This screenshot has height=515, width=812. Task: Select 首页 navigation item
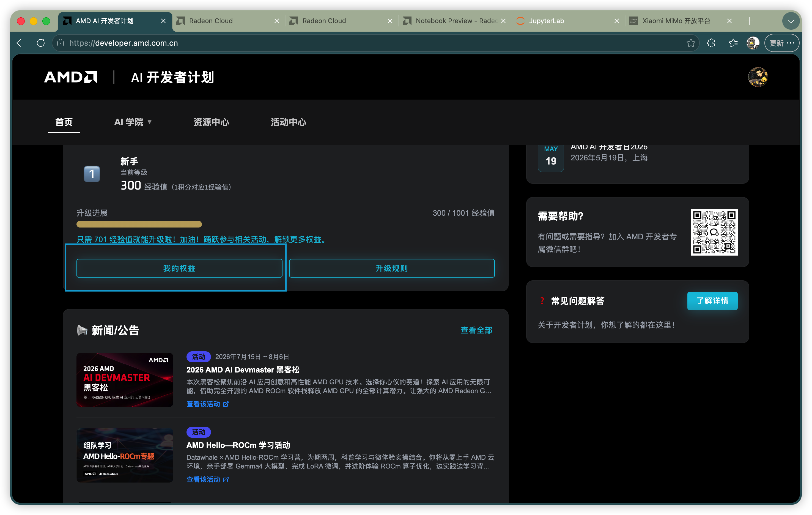(64, 122)
